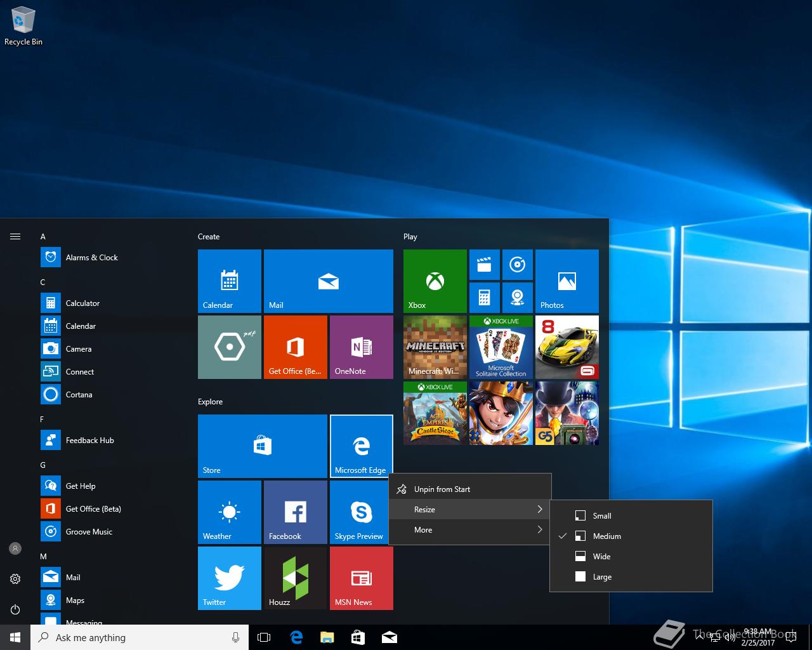Open the More submenu entry

coord(470,530)
